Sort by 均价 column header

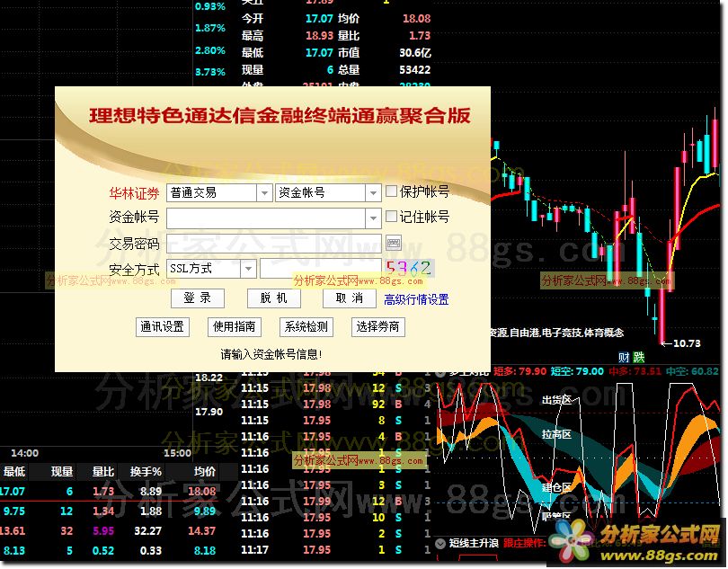pos(204,471)
